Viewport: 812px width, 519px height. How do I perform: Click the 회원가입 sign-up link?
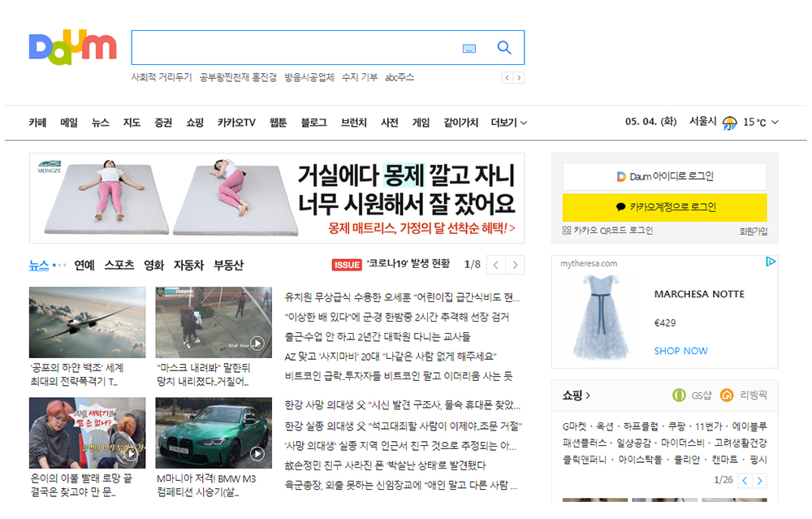point(754,231)
